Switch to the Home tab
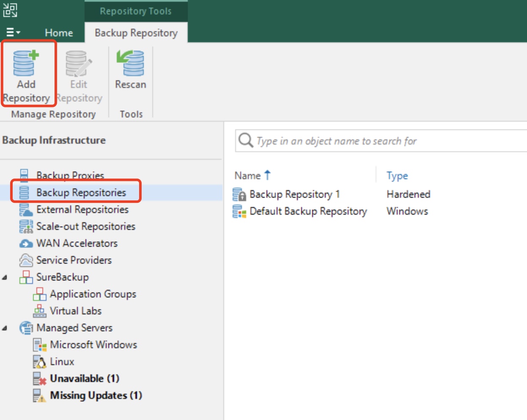The image size is (527, 420). [x=59, y=33]
